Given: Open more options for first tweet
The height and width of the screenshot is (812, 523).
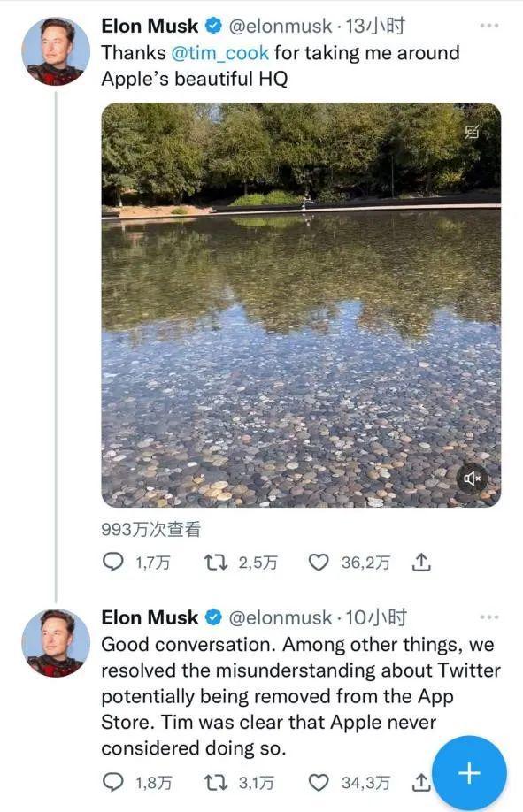Looking at the screenshot, I should (488, 25).
